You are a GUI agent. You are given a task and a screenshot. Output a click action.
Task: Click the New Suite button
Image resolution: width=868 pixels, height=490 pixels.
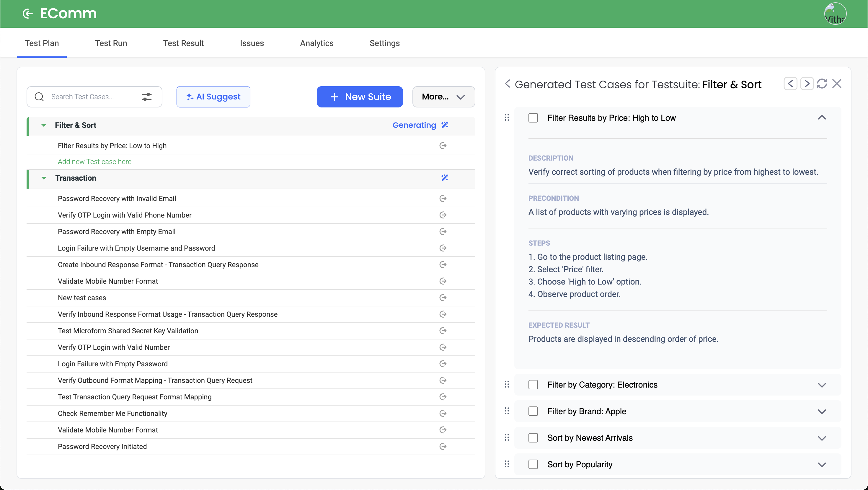[360, 97]
